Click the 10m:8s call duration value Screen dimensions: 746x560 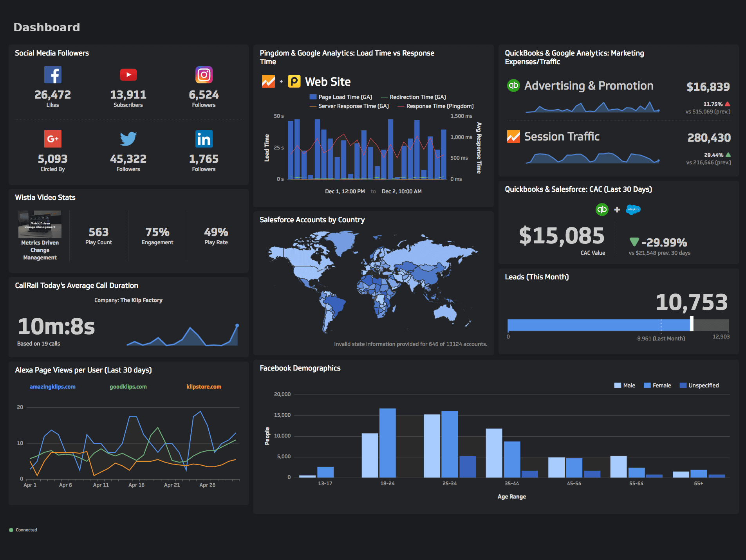click(56, 326)
